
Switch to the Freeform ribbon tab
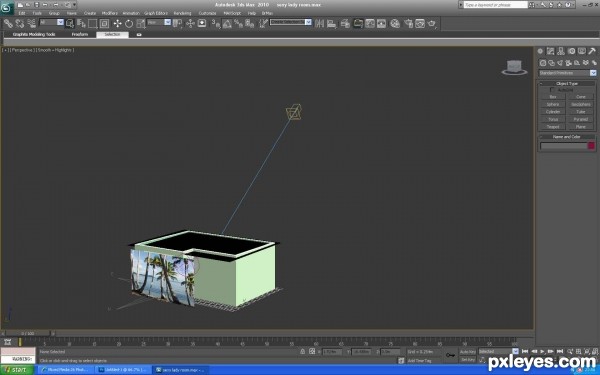(x=80, y=34)
